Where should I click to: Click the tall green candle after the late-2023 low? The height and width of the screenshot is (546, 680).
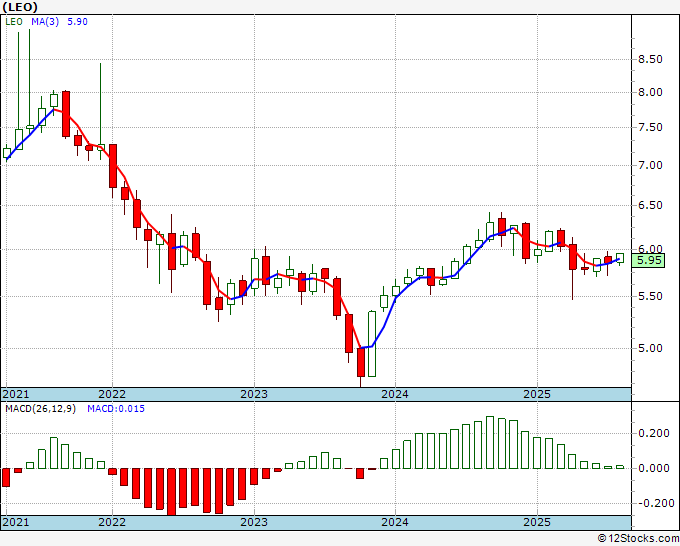click(x=372, y=343)
